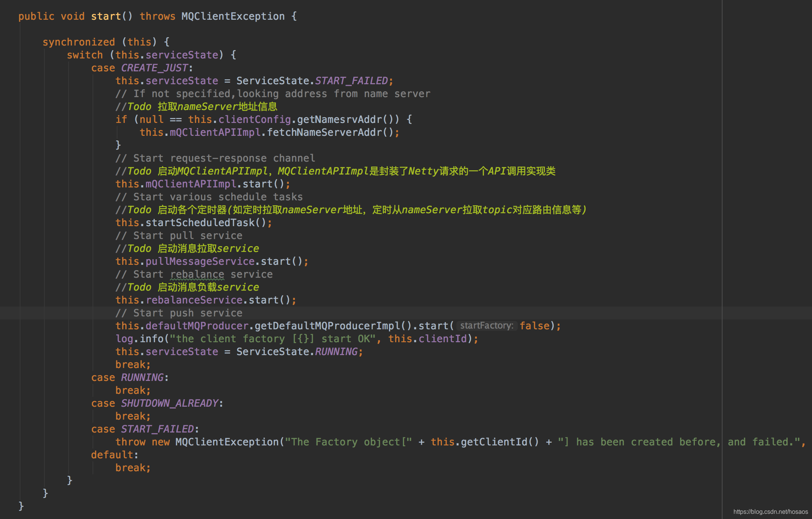Open the blog.csdn.net/hosaos link
This screenshot has height=519, width=812.
pyautogui.click(x=771, y=512)
